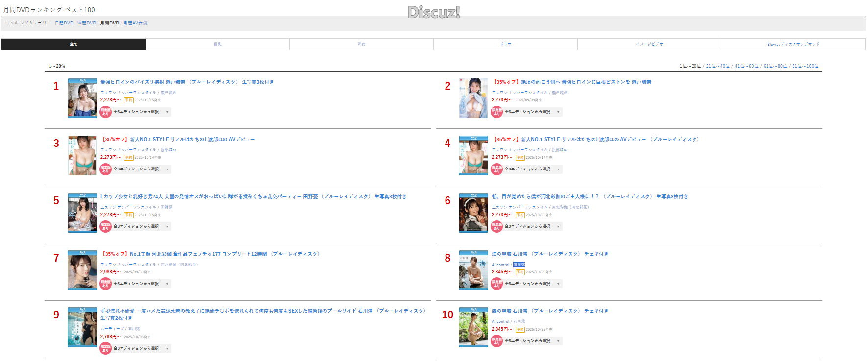Click the 予約 tag on rank 10 item

click(x=520, y=329)
